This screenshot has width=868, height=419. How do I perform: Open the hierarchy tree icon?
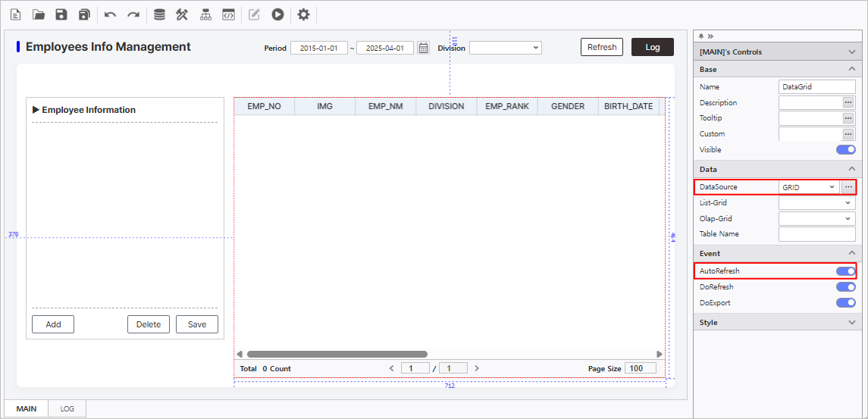pos(206,15)
